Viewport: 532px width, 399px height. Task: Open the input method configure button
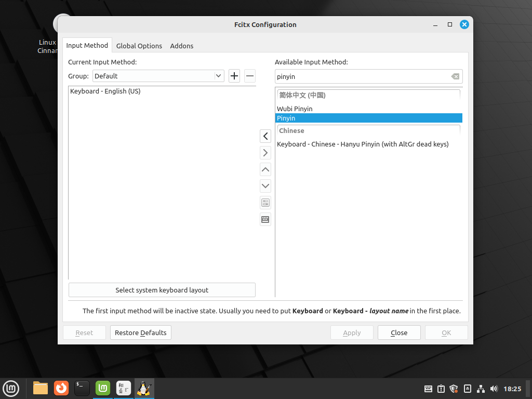(x=265, y=203)
